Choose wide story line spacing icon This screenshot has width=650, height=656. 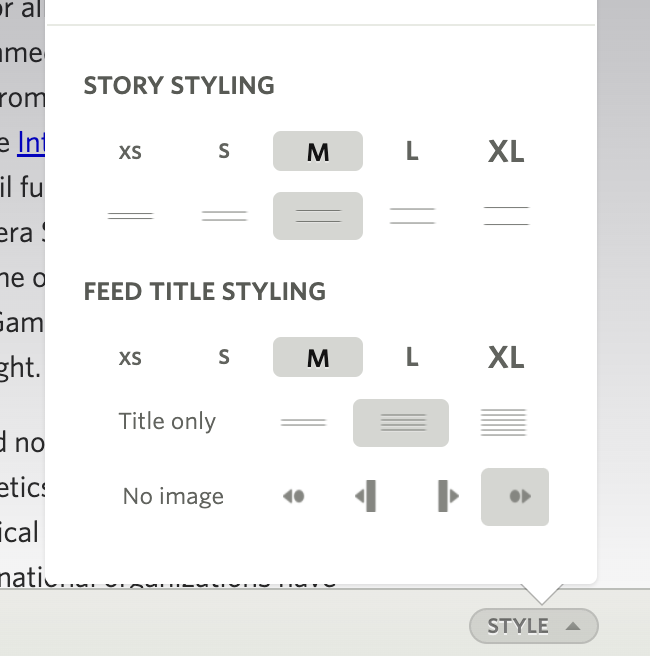(412, 216)
